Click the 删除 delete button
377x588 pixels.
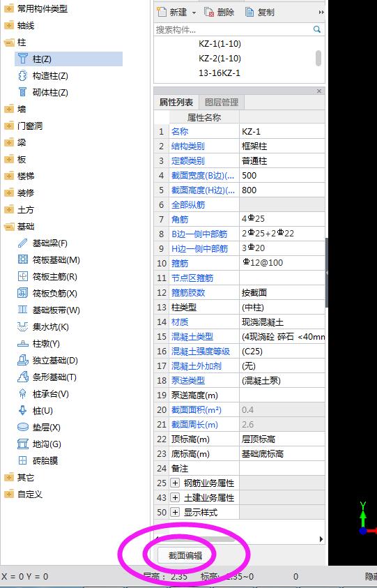coord(220,12)
